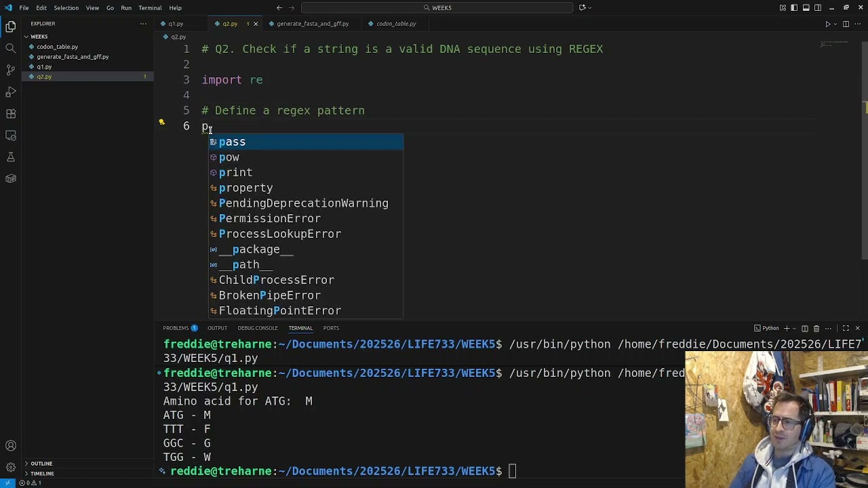This screenshot has width=868, height=488.
Task: Go forward using the navigation arrow
Action: coord(292,7)
